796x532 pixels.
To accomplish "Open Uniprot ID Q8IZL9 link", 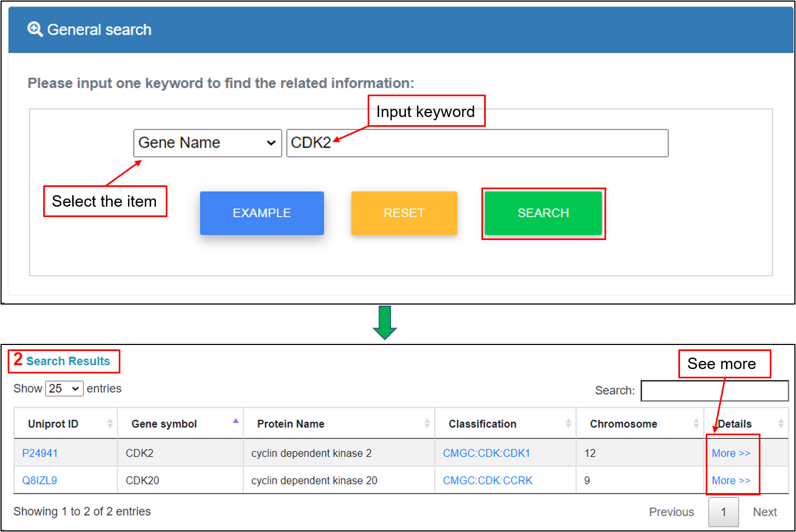I will [39, 481].
